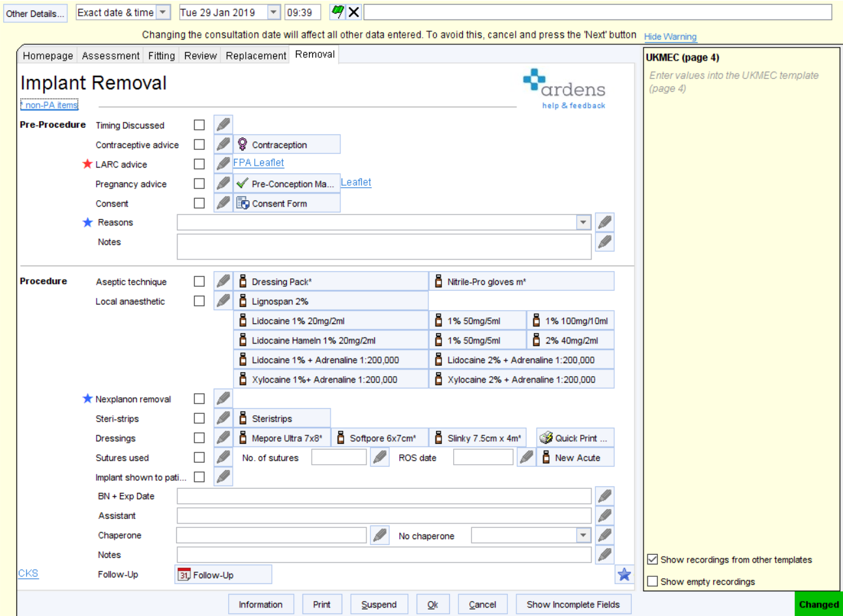Viewport: 843px width, 616px height.
Task: Open the Reasons dropdown
Action: tap(584, 222)
